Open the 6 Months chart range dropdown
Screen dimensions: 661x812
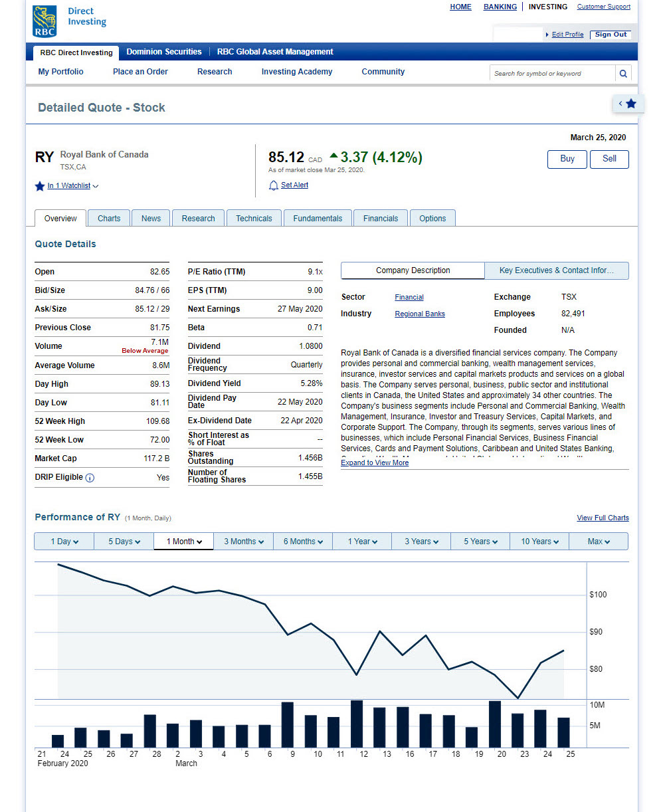click(303, 542)
